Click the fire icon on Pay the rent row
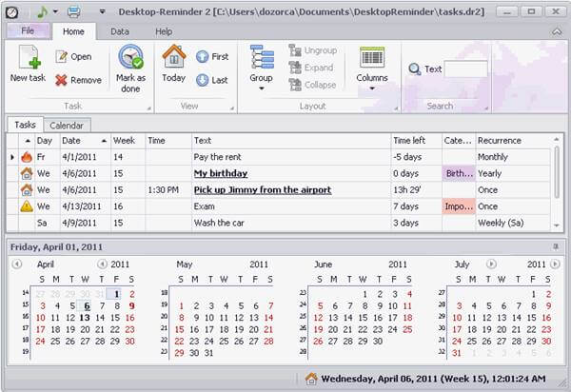The width and height of the screenshot is (571, 392). coord(27,157)
